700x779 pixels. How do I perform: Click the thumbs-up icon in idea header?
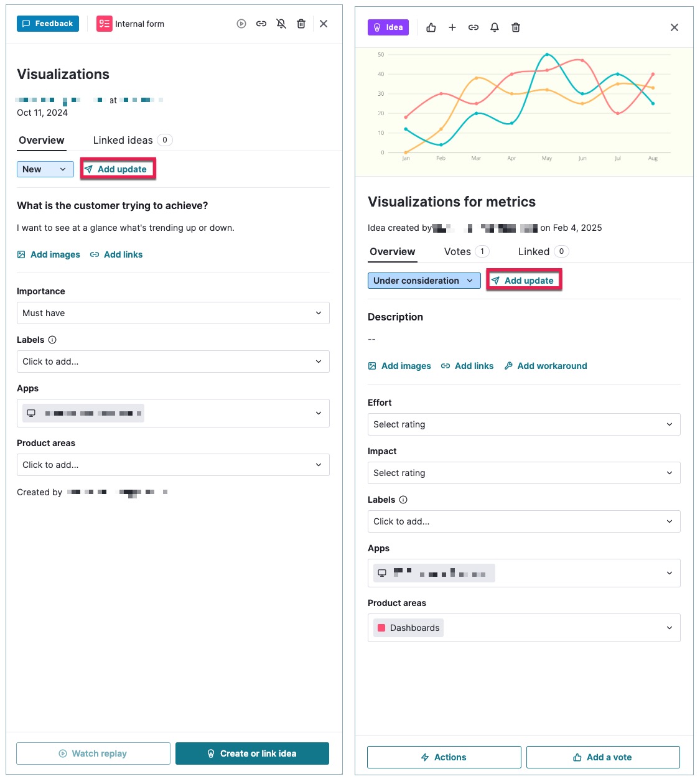[x=431, y=27]
